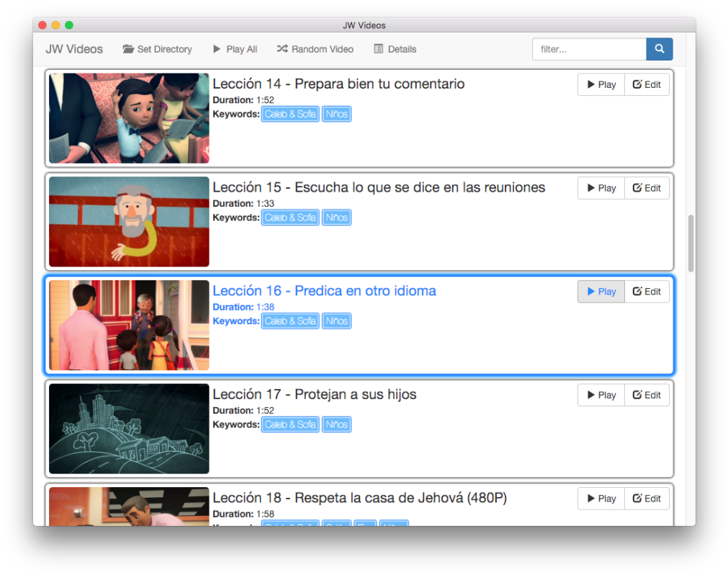Click the vertical scrollbar thumb
Viewport: 728px width, 575px height.
click(x=691, y=243)
